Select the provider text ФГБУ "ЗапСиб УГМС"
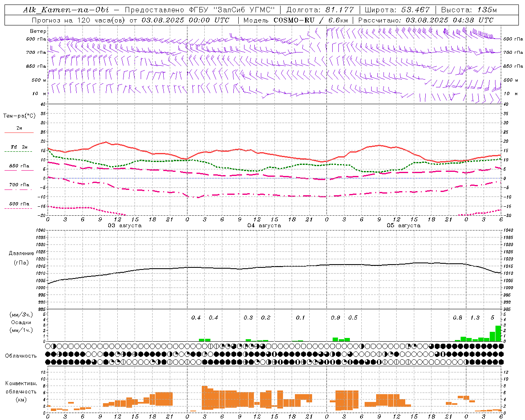The width and height of the screenshot is (525, 420). [x=232, y=10]
